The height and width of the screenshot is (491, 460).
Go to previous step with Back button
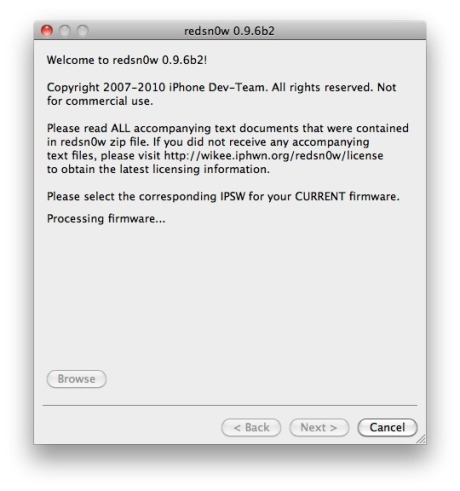[x=251, y=428]
